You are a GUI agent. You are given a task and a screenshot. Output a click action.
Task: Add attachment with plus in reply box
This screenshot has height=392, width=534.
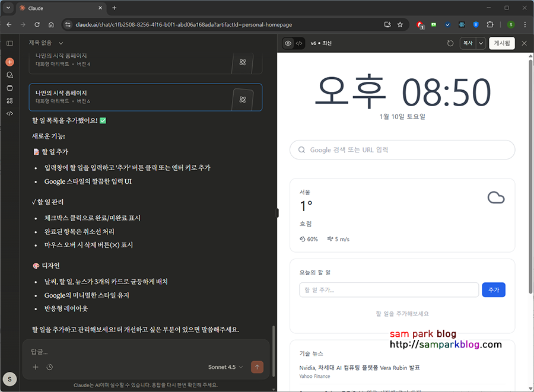(x=36, y=367)
